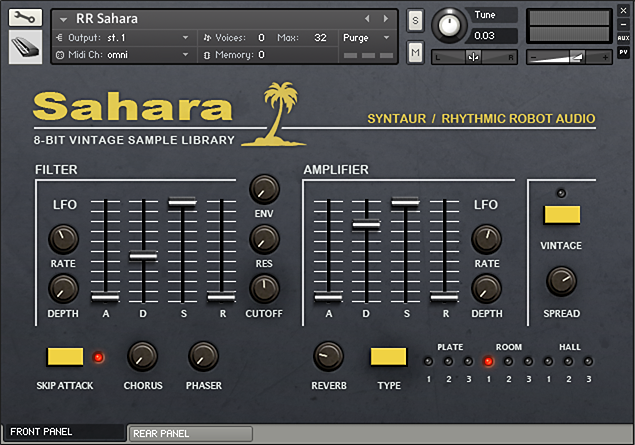Click the red Skip Attack LED indicator
The image size is (635, 445).
click(x=98, y=358)
